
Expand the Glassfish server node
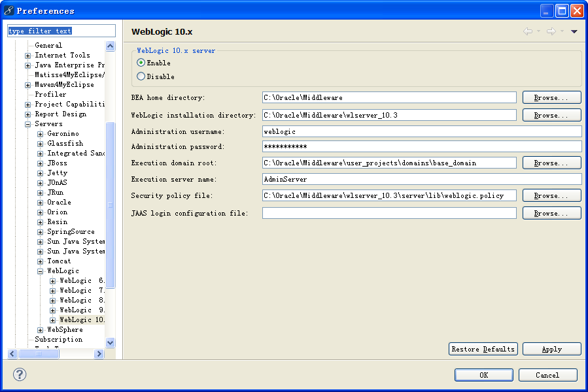click(40, 144)
